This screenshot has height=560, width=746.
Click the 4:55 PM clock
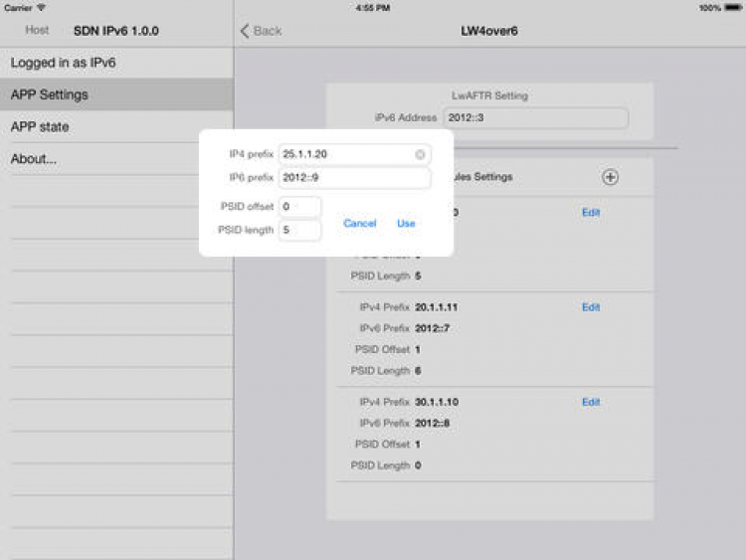[x=373, y=8]
